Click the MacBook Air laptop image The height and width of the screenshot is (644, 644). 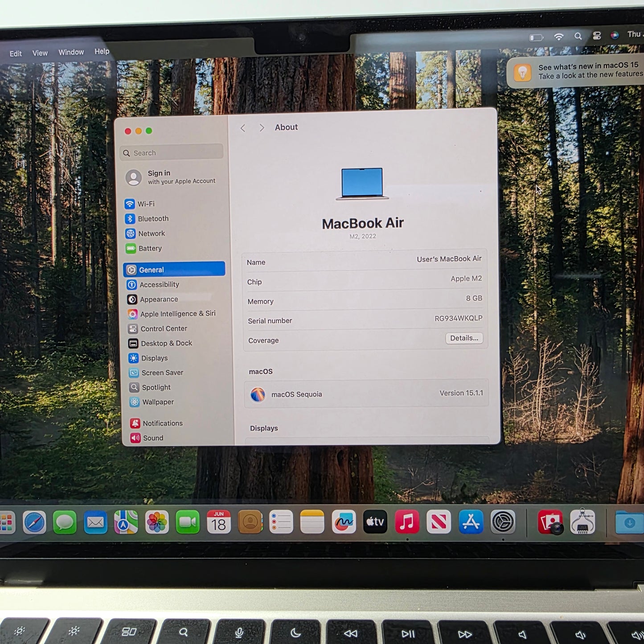pyautogui.click(x=362, y=184)
